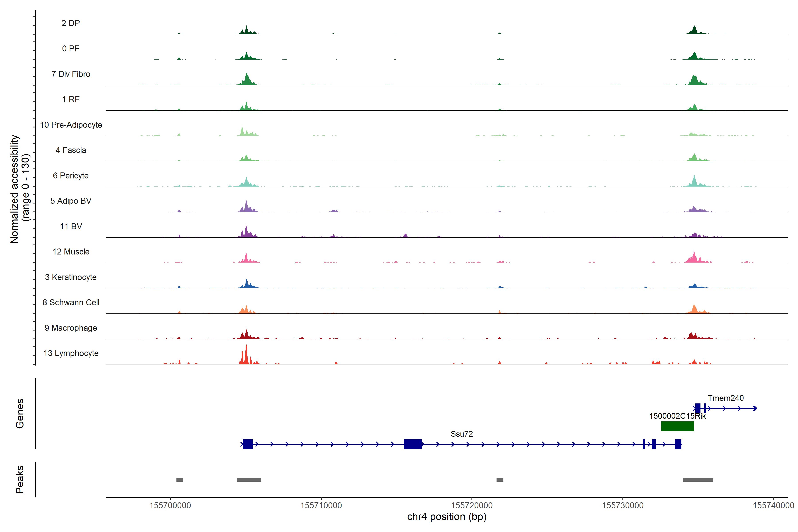The image size is (798, 532).
Task: Click the gray peak bar near 155722000
Action: pyautogui.click(x=500, y=480)
